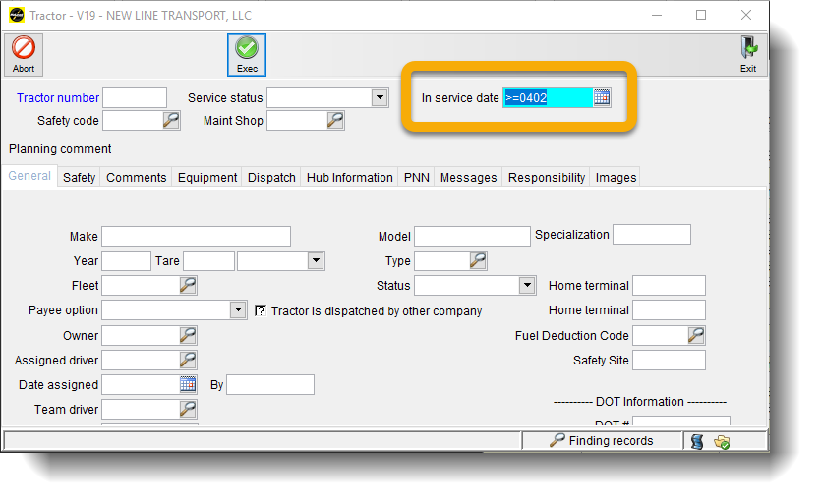
Task: Focus the Team driver input field
Action: (x=141, y=409)
